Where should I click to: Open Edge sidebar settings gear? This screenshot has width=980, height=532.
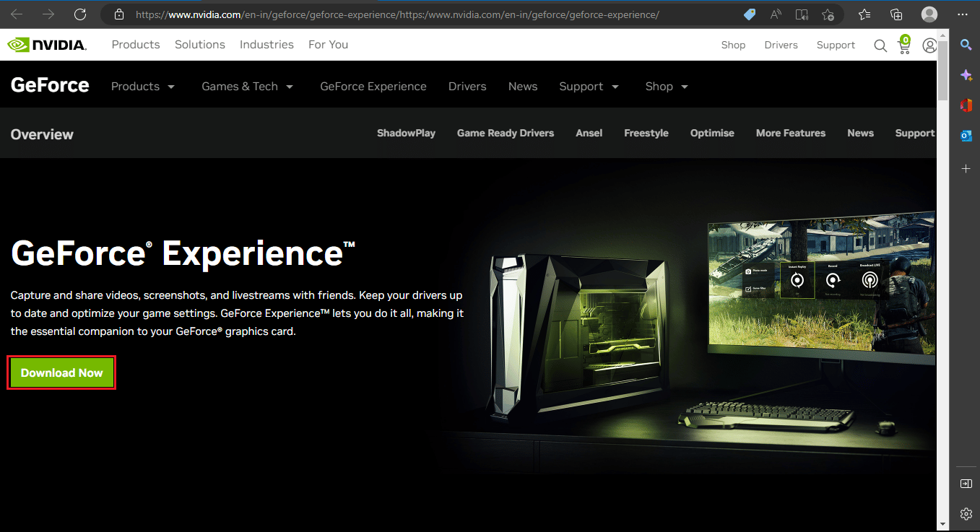click(966, 514)
